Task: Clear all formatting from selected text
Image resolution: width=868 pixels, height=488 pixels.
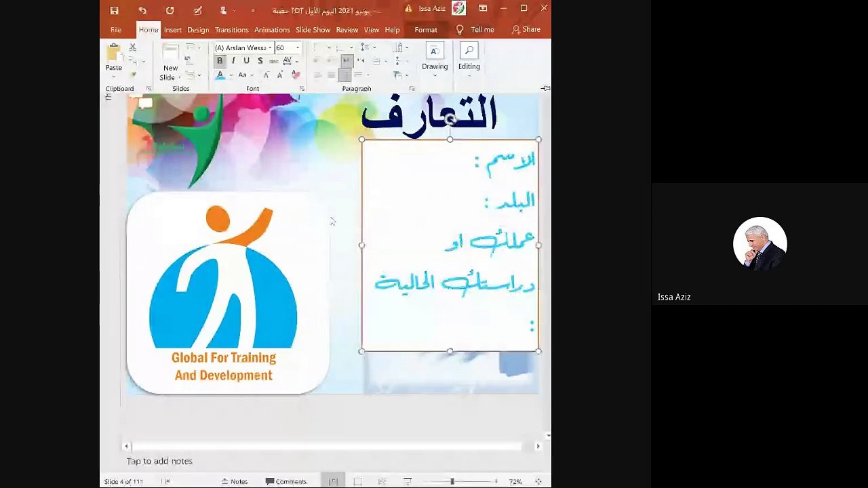Action: click(296, 75)
